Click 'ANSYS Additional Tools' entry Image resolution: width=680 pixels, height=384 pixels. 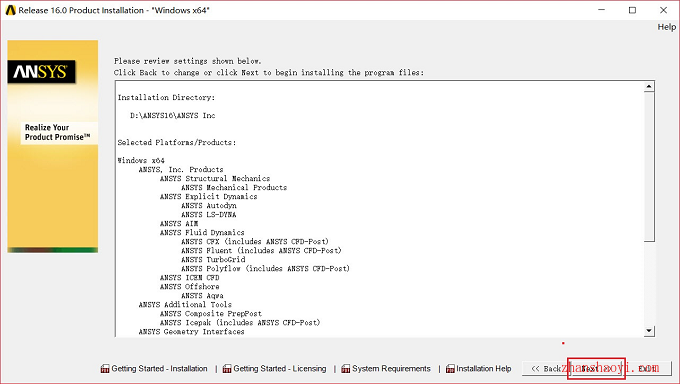185,305
